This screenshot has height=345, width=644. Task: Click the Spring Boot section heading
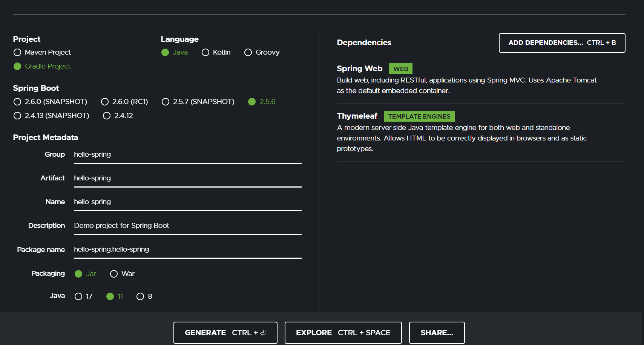pyautogui.click(x=36, y=88)
